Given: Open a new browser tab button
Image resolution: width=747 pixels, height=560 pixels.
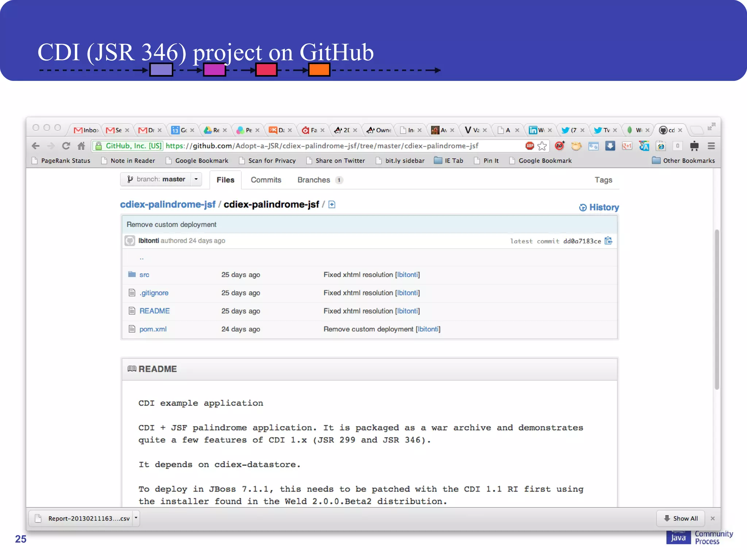Looking at the screenshot, I should coord(696,130).
